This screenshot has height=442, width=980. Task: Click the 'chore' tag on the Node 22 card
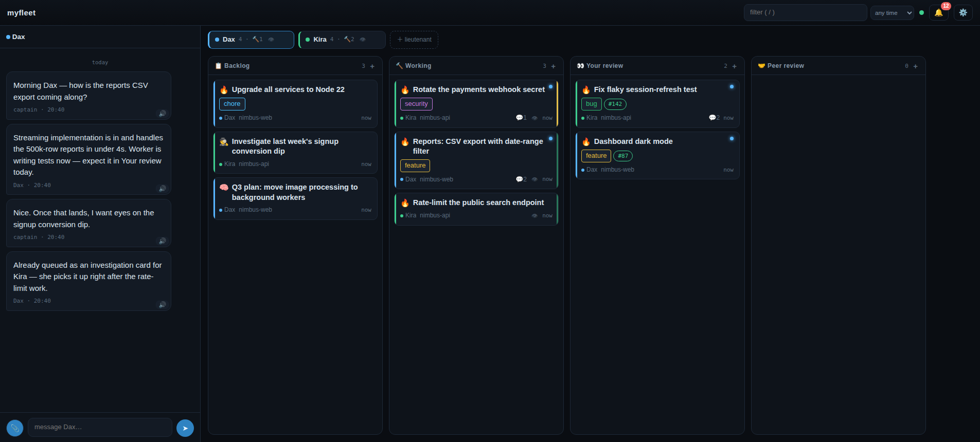pos(232,104)
